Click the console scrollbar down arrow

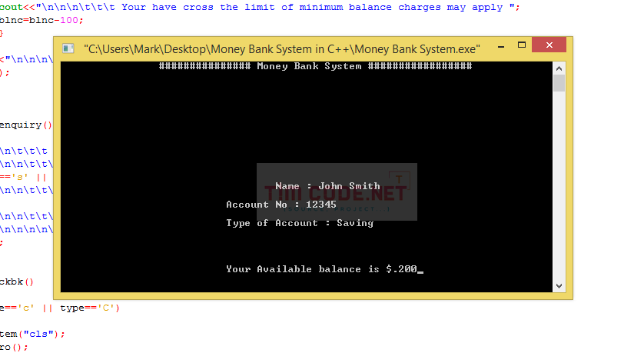pyautogui.click(x=559, y=285)
